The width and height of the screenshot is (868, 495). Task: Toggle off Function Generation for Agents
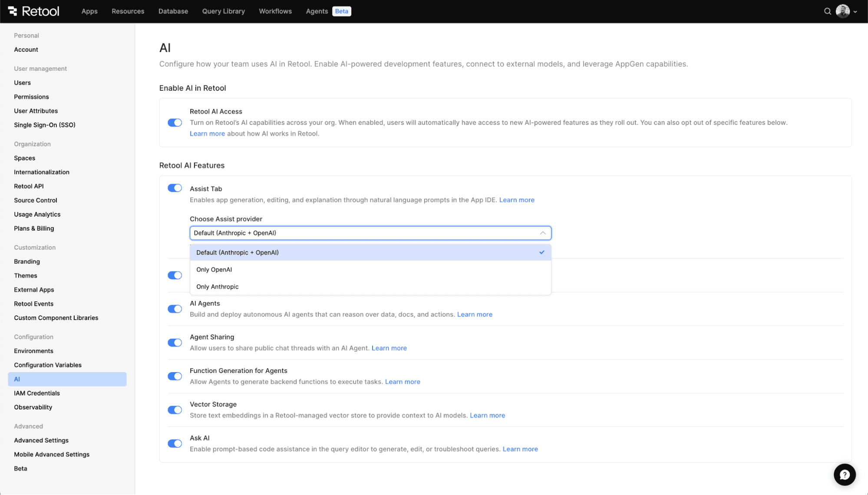tap(175, 376)
